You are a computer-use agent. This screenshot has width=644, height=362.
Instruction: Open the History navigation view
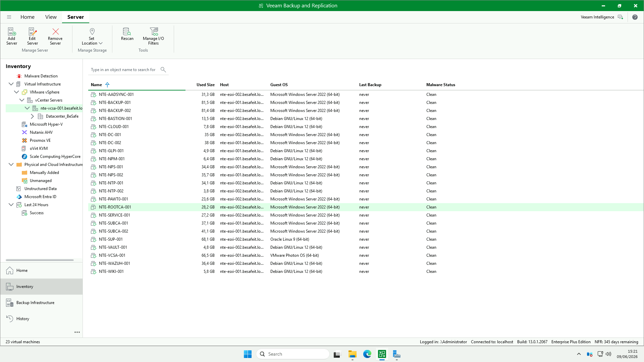[42, 319]
